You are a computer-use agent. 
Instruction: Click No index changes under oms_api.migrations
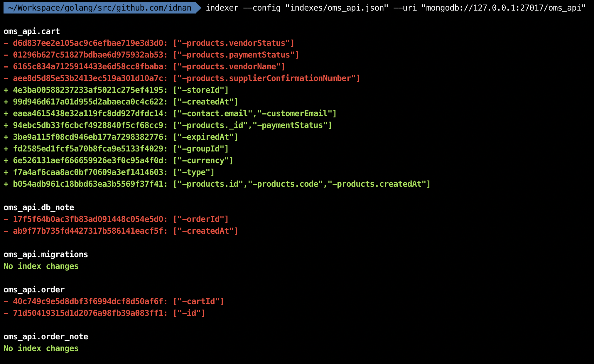pyautogui.click(x=41, y=266)
